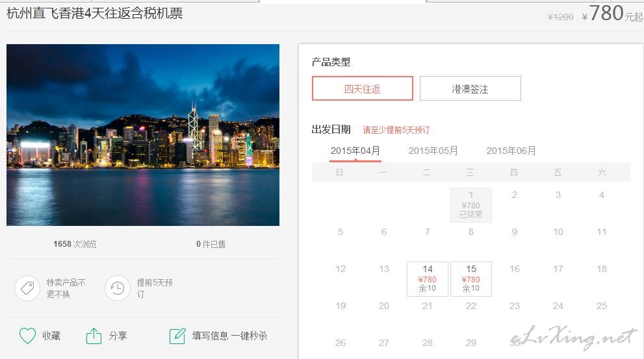The image size is (644, 359).
Task: Click the 请至少提前5天预订 notice
Action: point(396,130)
